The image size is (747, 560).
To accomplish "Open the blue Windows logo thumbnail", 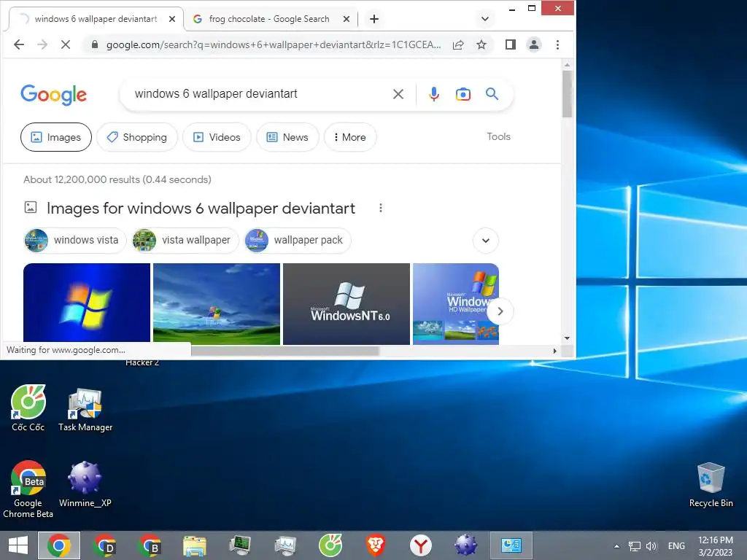I will point(87,303).
